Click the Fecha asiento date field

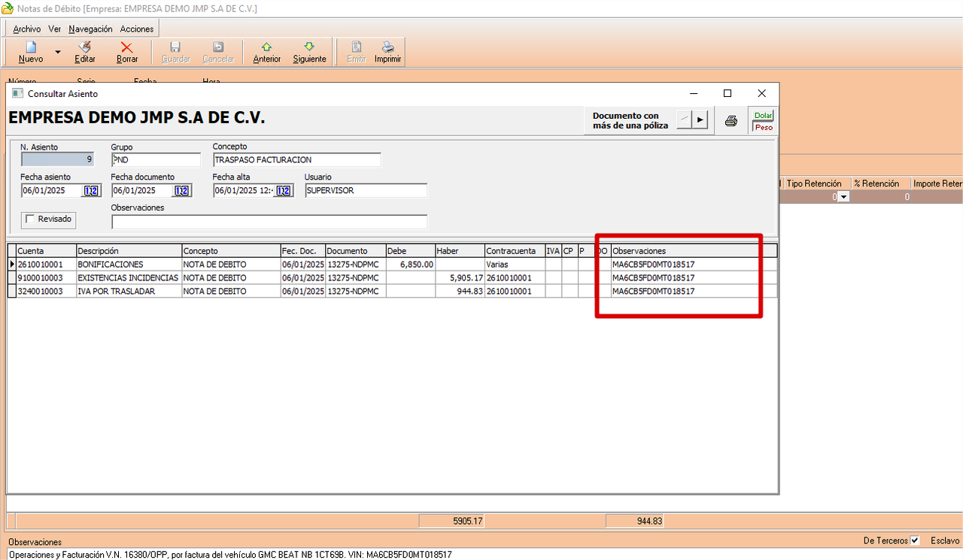coord(52,191)
